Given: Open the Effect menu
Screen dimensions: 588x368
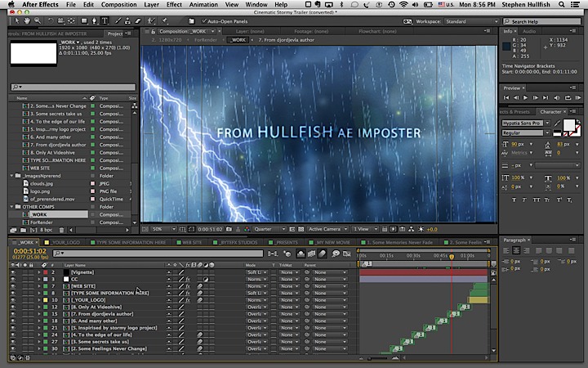Looking at the screenshot, I should (174, 5).
